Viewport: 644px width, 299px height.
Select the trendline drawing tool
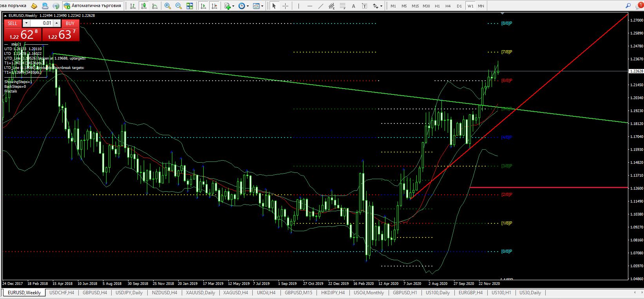(x=321, y=6)
